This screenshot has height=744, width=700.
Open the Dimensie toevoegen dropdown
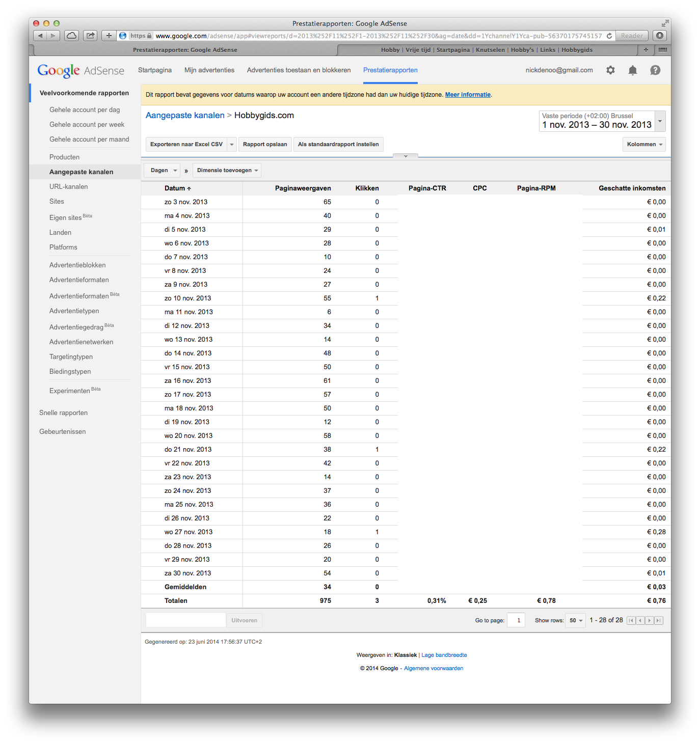pos(227,170)
